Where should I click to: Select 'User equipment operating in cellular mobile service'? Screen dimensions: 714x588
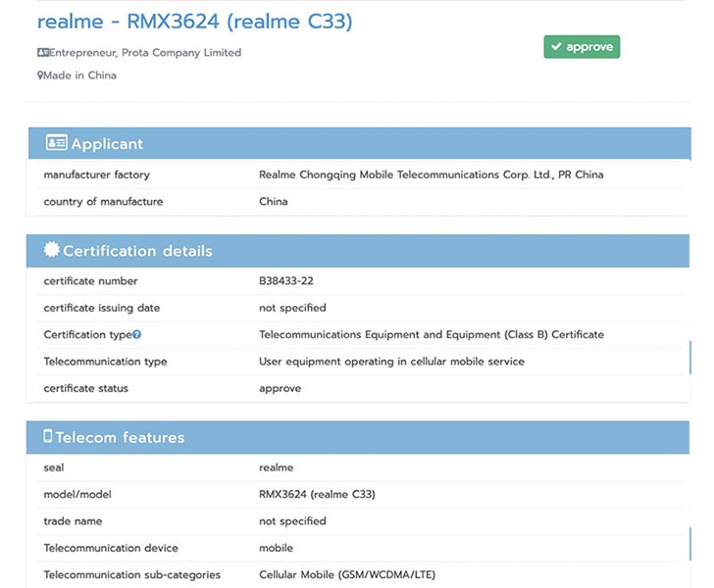(391, 362)
